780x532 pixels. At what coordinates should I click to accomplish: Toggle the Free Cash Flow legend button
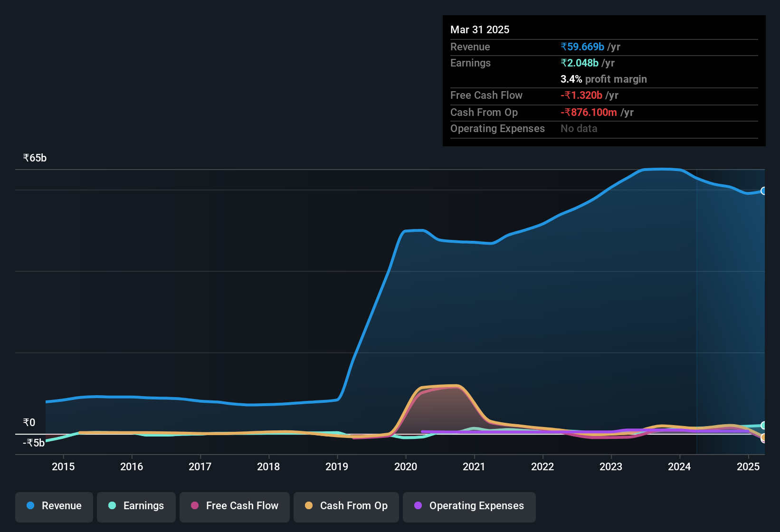pyautogui.click(x=235, y=507)
